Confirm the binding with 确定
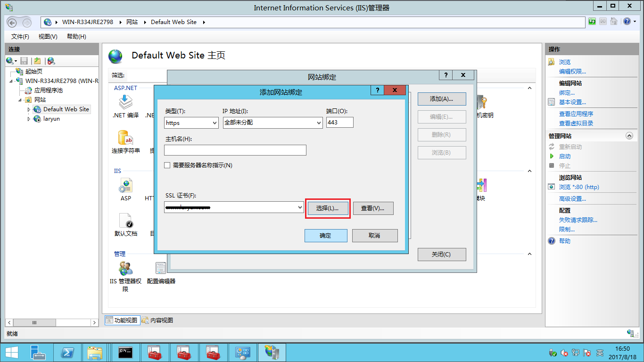 click(326, 236)
